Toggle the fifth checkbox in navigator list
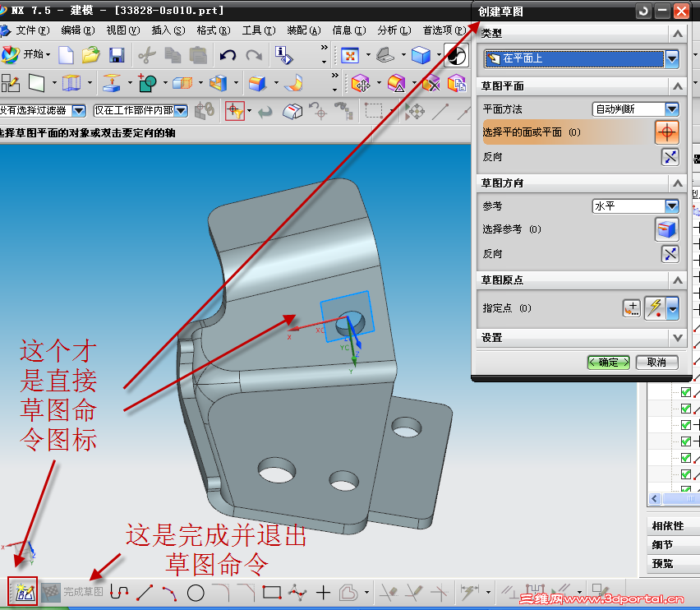The width and height of the screenshot is (700, 610). pyautogui.click(x=686, y=458)
